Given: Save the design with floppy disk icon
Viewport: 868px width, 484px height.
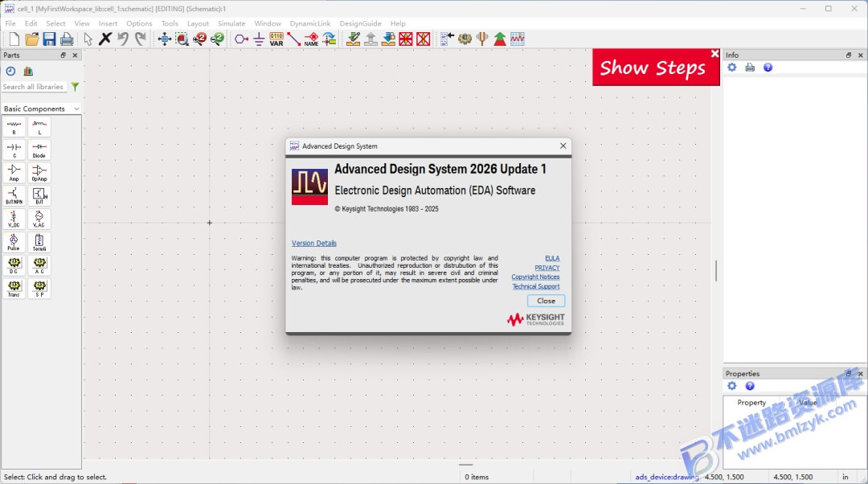Looking at the screenshot, I should (49, 39).
